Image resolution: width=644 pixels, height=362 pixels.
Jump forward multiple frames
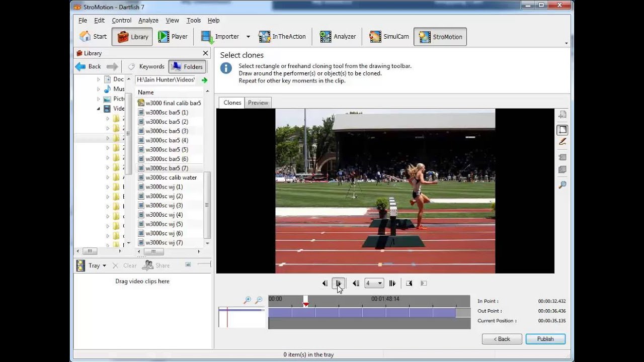pyautogui.click(x=392, y=284)
